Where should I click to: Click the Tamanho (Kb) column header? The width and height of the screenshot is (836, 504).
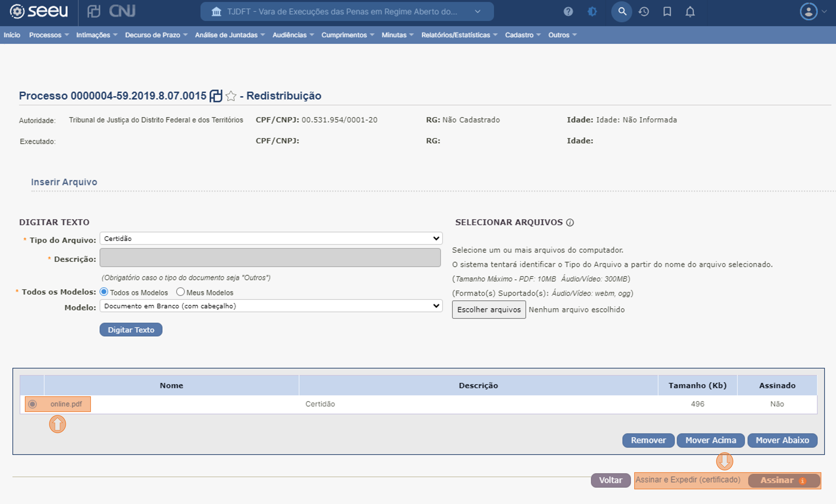point(698,385)
